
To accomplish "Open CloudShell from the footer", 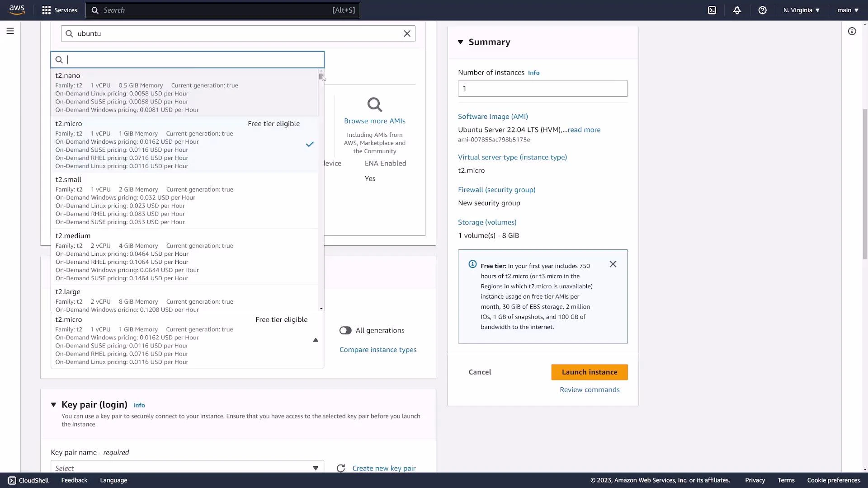I will coord(28,480).
